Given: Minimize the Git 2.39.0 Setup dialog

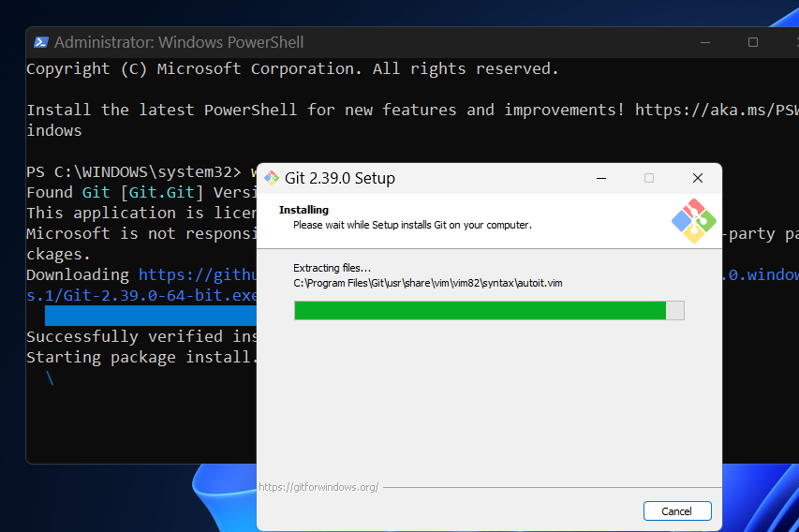Looking at the screenshot, I should pos(601,178).
